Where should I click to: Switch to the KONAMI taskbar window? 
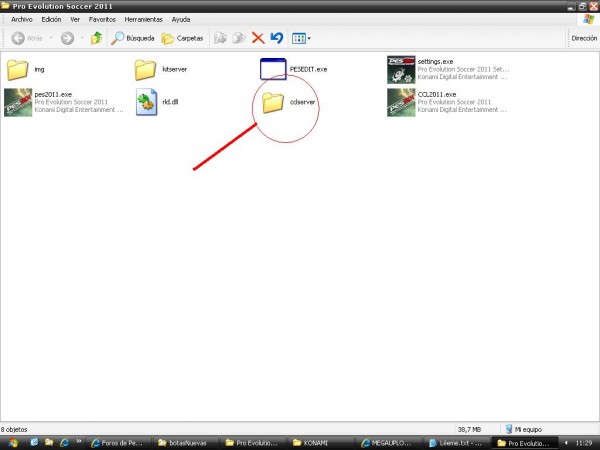[x=320, y=443]
